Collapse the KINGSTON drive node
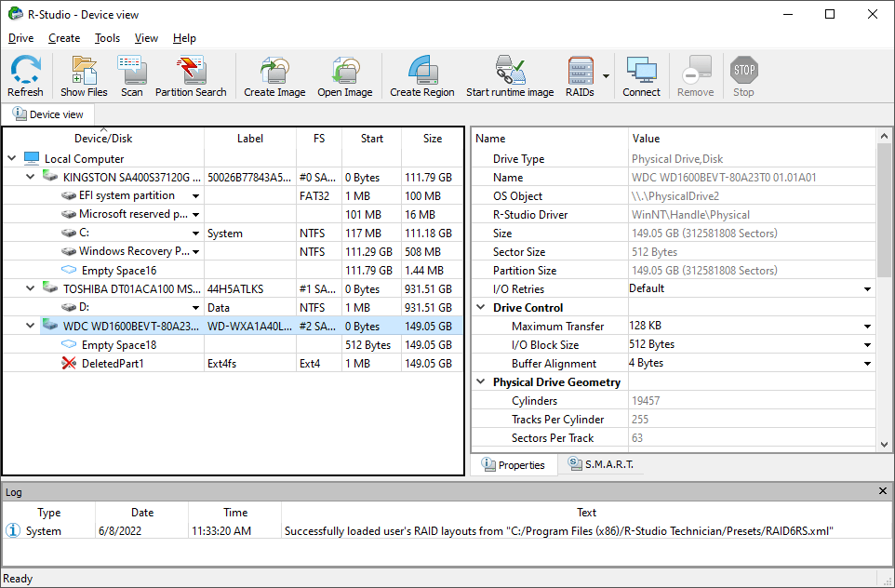 (31, 177)
